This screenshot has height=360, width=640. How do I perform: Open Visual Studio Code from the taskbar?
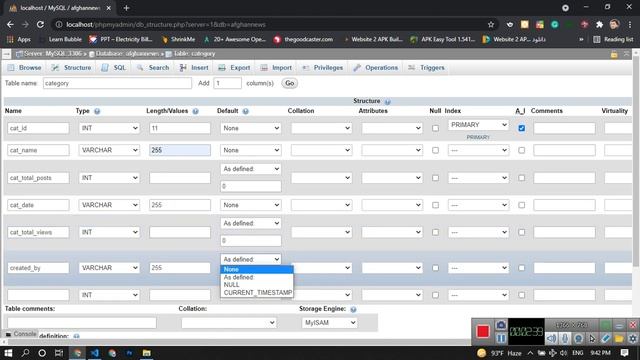pos(95,353)
